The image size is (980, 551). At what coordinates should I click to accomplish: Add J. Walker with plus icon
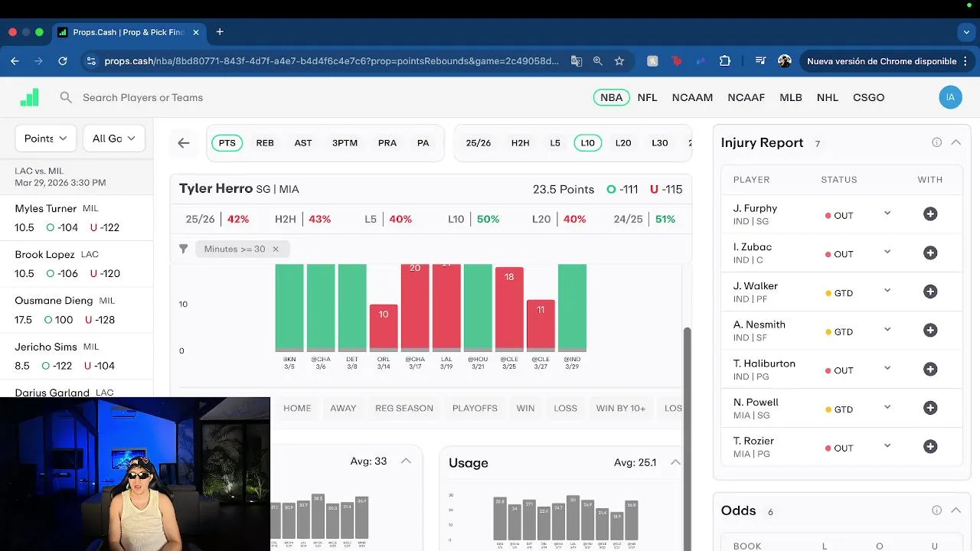point(930,292)
